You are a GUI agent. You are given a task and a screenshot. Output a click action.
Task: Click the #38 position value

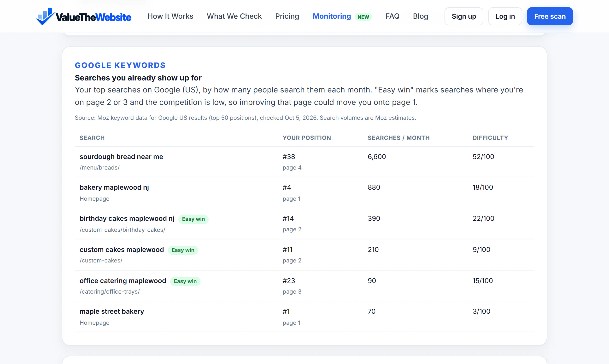click(289, 156)
